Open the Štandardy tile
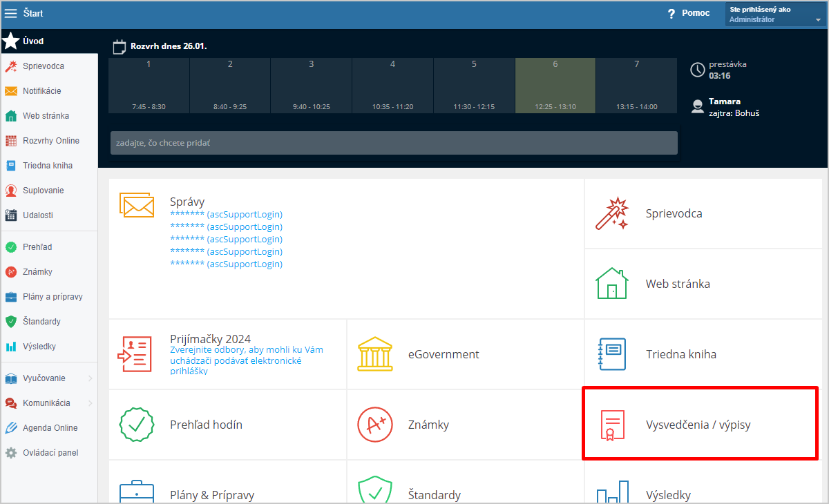The height and width of the screenshot is (504, 829). [466, 483]
